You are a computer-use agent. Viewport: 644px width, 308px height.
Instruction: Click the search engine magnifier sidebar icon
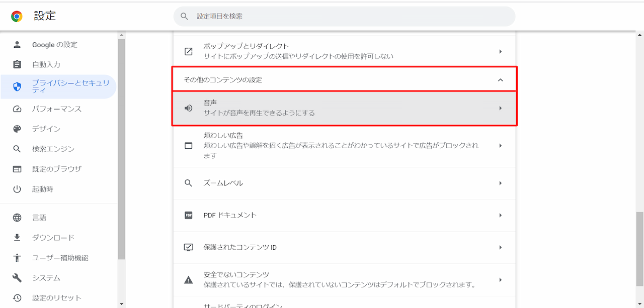click(18, 148)
